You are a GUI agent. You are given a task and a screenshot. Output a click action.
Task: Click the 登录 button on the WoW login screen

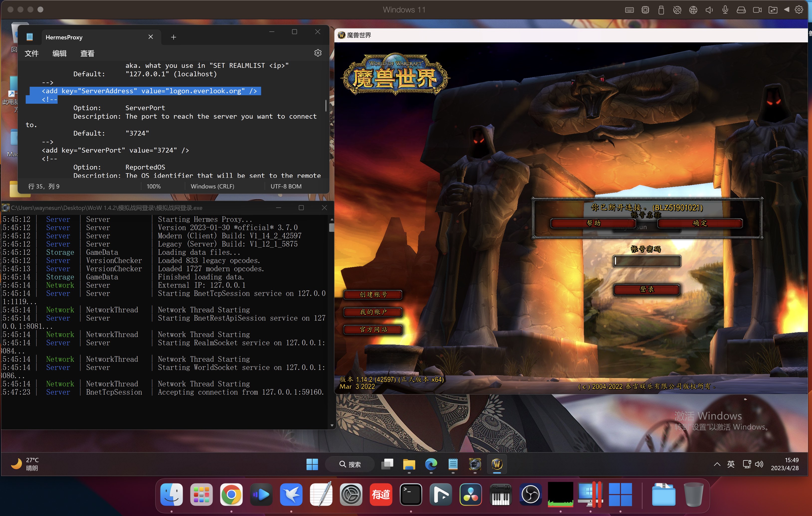coord(646,289)
